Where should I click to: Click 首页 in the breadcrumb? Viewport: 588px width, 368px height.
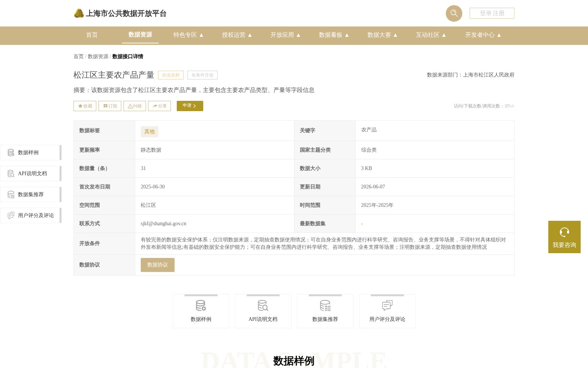[79, 57]
